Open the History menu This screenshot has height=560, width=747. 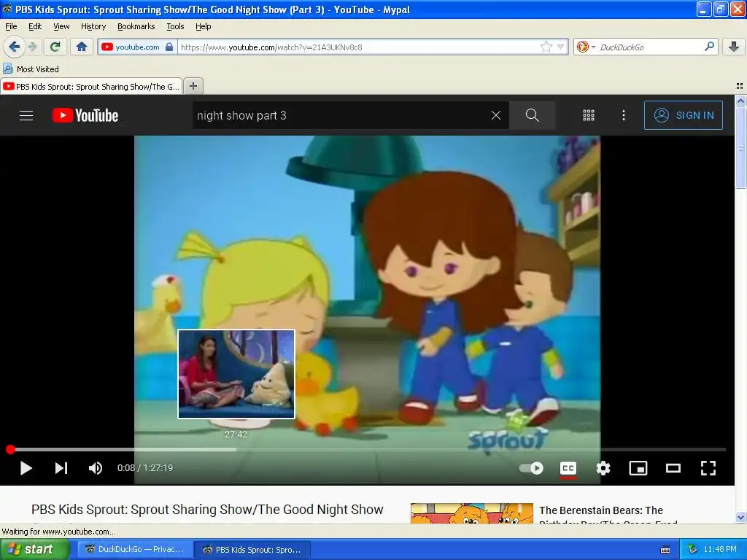coord(93,26)
